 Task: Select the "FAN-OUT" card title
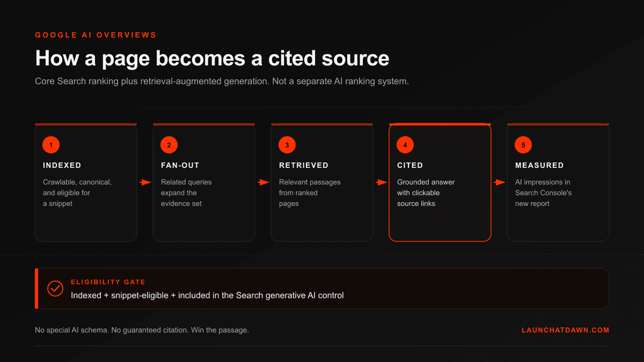pos(180,165)
